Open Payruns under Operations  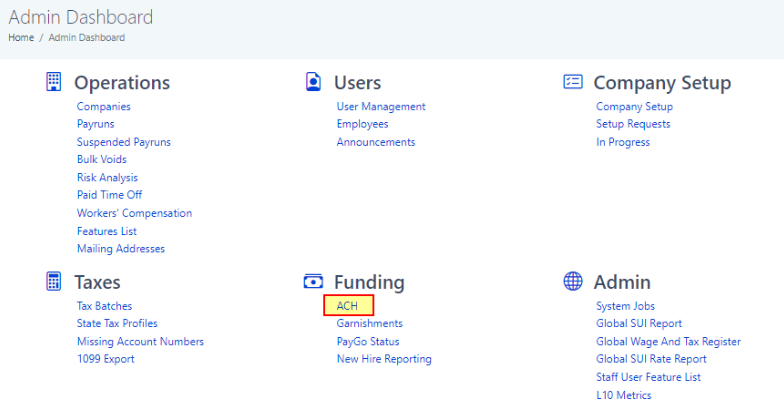coord(96,124)
